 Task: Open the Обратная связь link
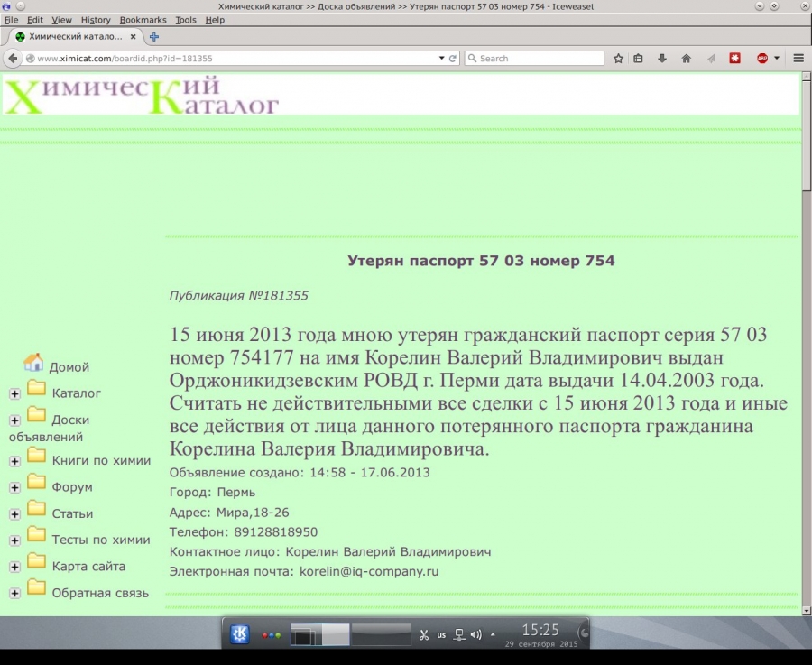click(100, 593)
